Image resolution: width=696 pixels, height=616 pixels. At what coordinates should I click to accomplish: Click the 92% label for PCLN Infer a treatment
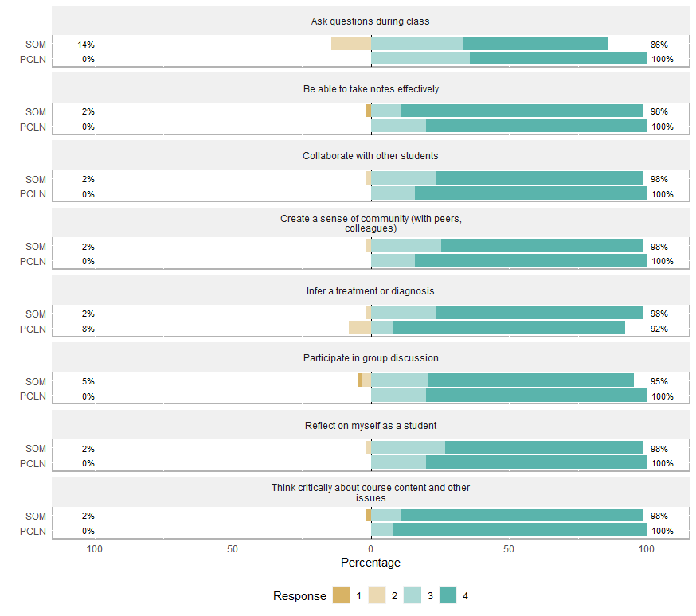tap(659, 329)
